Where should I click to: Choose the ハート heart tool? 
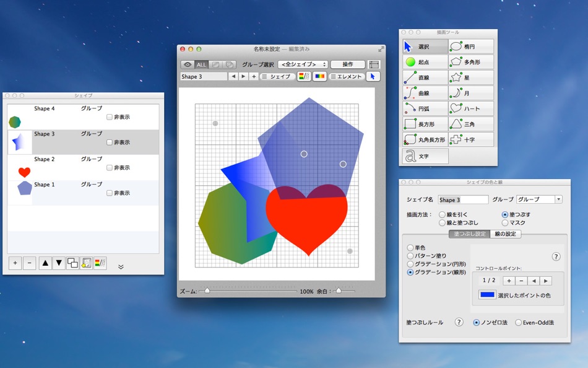471,108
